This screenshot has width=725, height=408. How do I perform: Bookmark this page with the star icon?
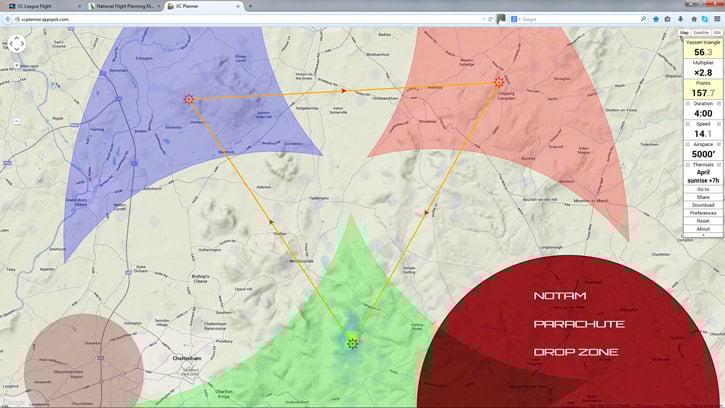point(656,18)
